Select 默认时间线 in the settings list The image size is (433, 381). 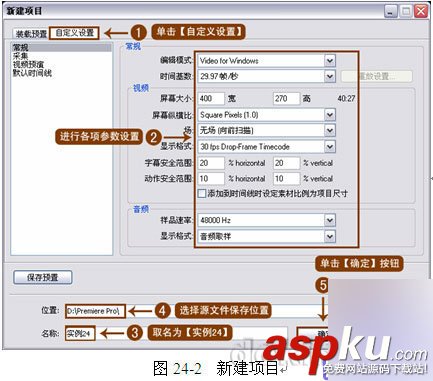tap(32, 73)
